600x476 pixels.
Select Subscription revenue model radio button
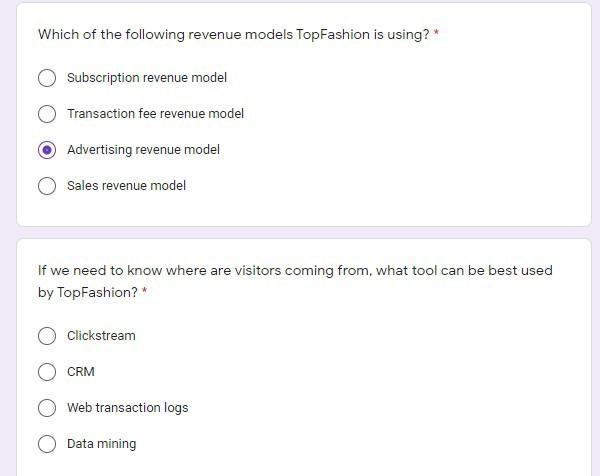[47, 78]
